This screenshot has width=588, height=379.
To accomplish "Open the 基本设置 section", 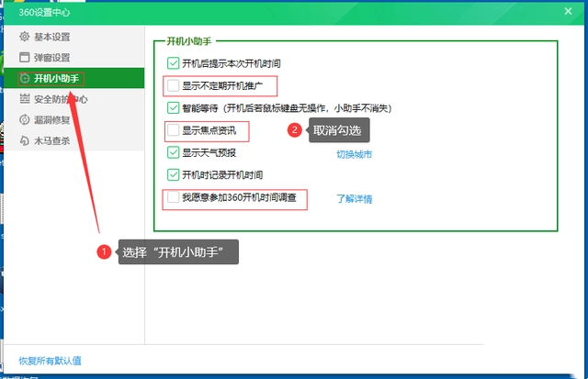I will [x=73, y=37].
